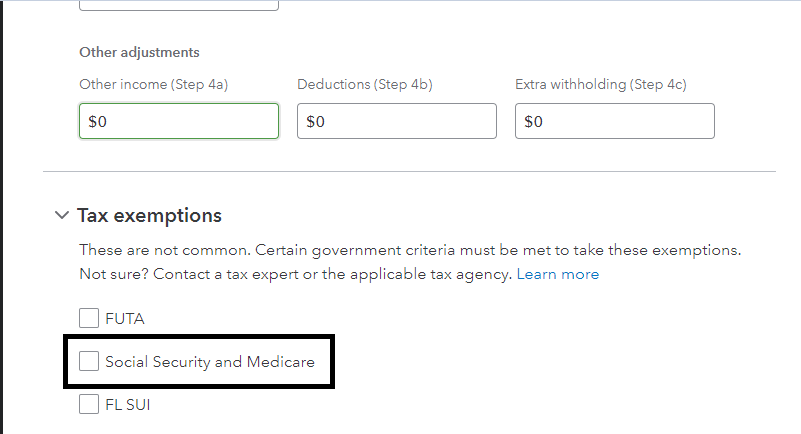The image size is (801, 434).
Task: Click the partially visible field at top
Action: pos(178,5)
